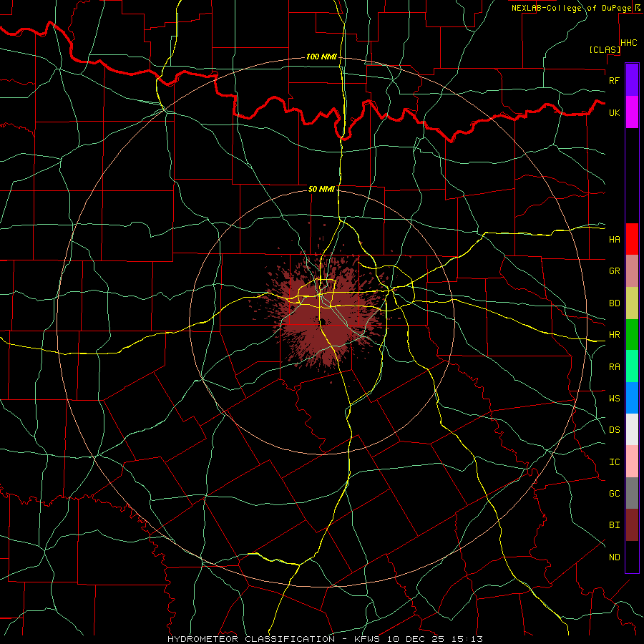Click the RF purple legend swatch
The width and height of the screenshot is (644, 644).
tap(632, 80)
